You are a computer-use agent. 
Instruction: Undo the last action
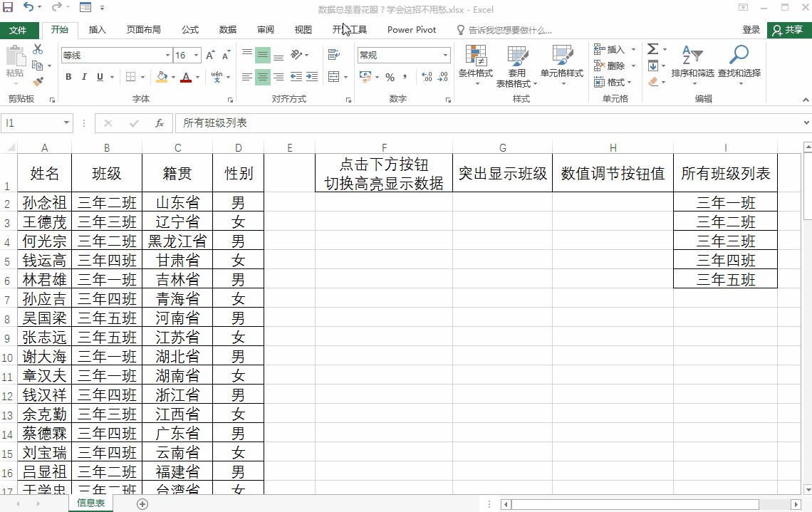[x=28, y=7]
